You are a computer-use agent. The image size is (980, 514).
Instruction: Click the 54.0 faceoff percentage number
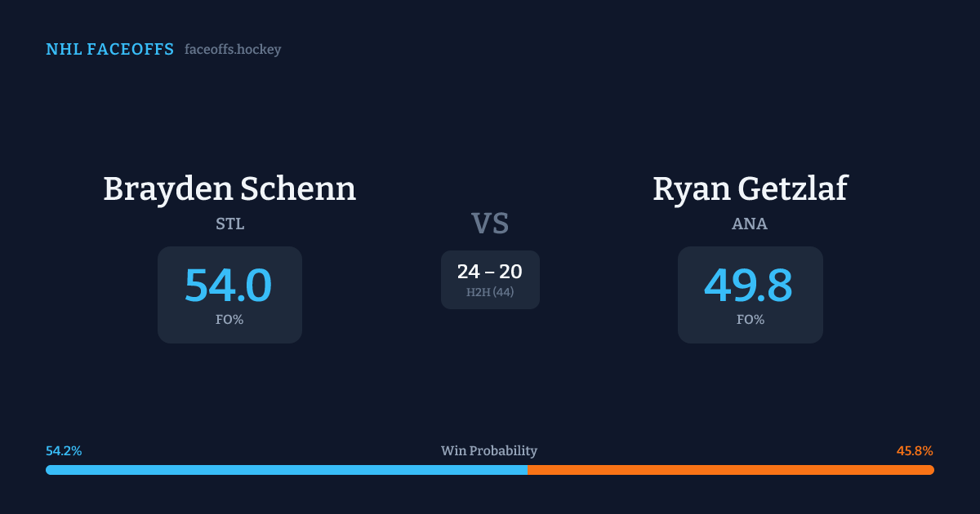pos(228,286)
